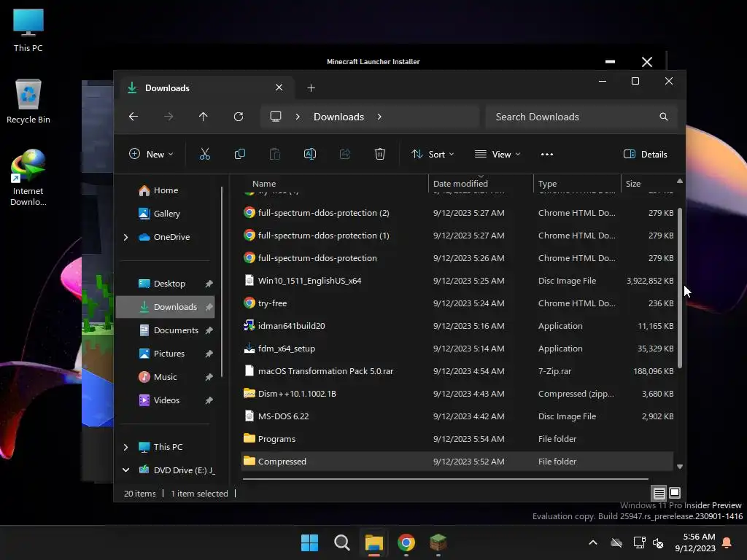Image resolution: width=747 pixels, height=560 pixels.
Task: Select the Programs folder
Action: pyautogui.click(x=457, y=438)
